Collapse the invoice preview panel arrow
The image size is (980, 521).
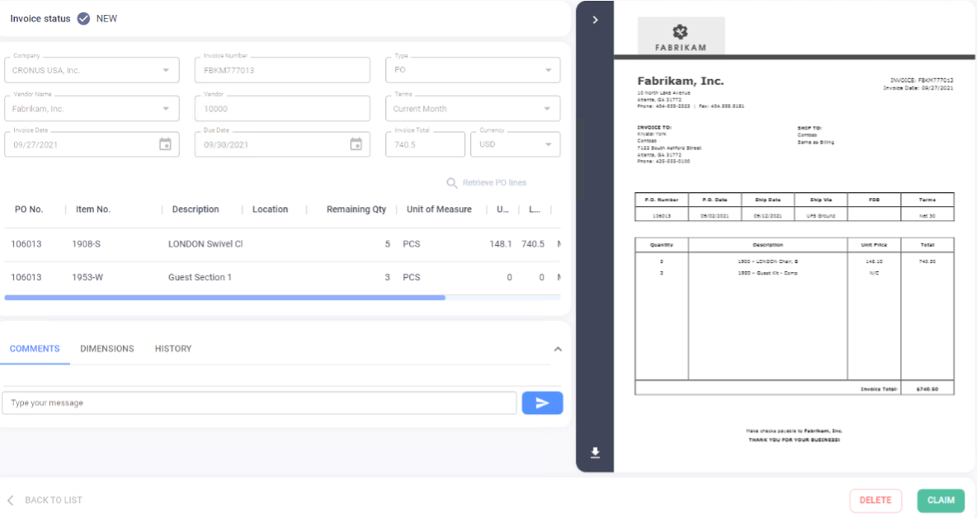click(x=595, y=20)
